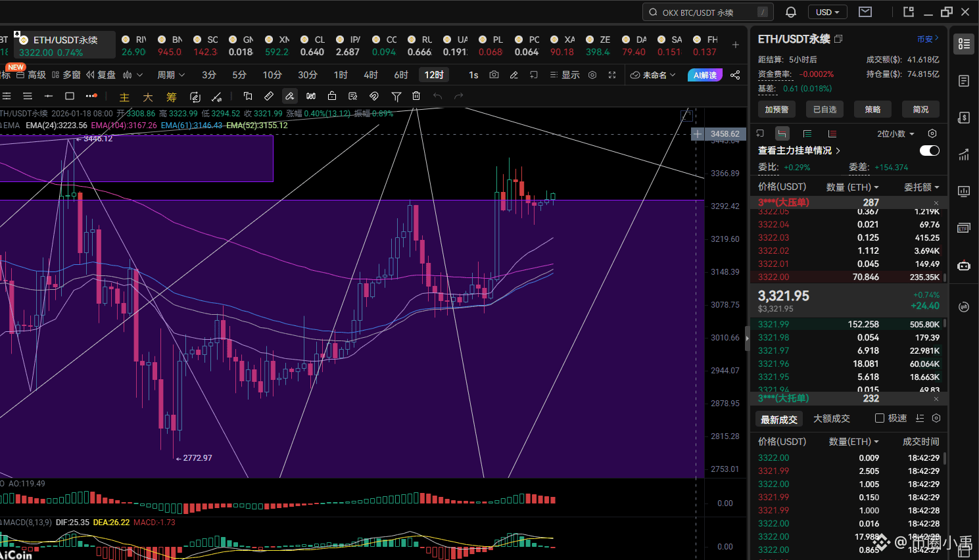Toggle 查看主力挂单情况 switch
The image size is (979, 560).
point(930,151)
